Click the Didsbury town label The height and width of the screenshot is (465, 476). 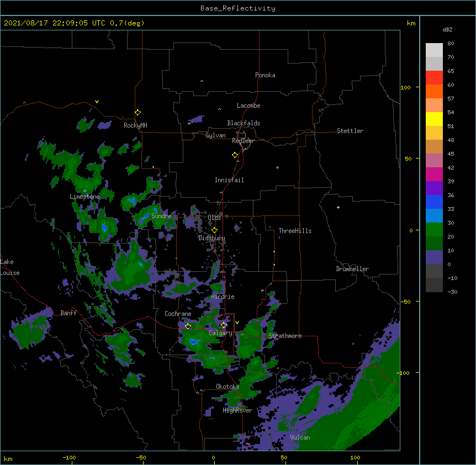point(211,238)
